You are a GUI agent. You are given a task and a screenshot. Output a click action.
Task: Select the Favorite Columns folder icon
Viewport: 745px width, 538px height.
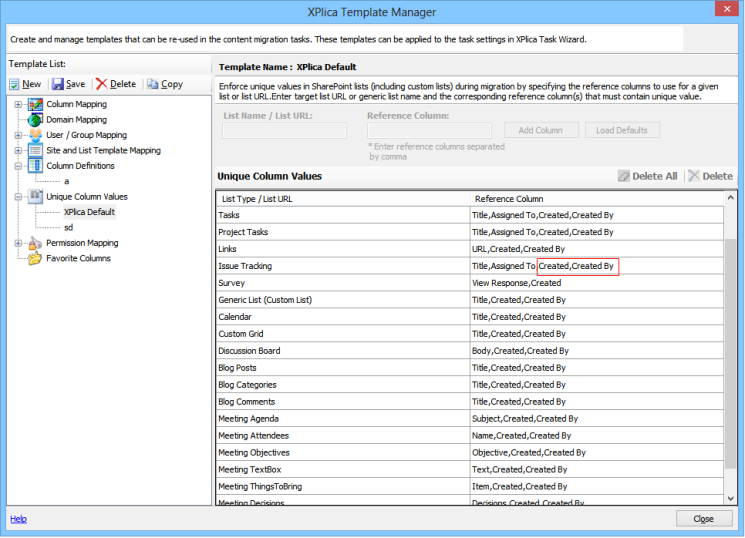pos(35,258)
